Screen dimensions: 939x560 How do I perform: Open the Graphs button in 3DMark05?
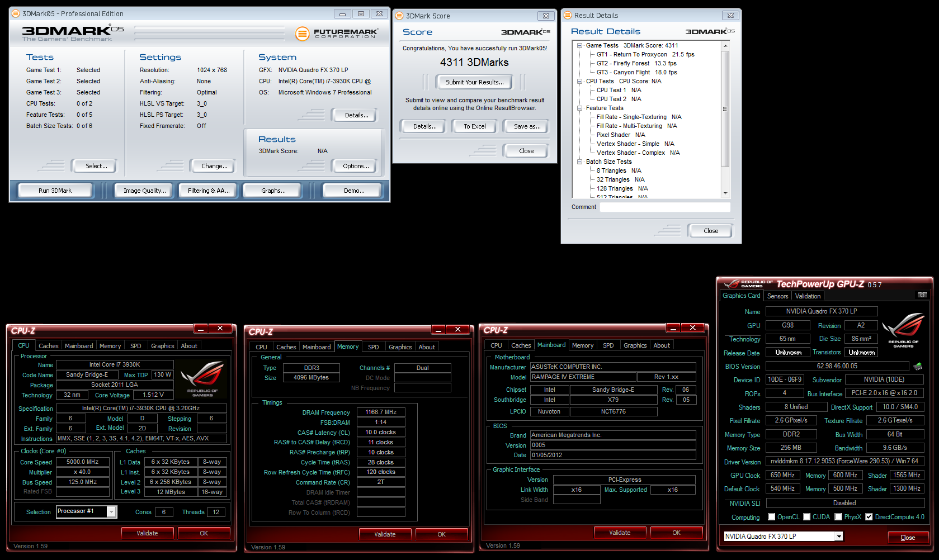pyautogui.click(x=273, y=191)
